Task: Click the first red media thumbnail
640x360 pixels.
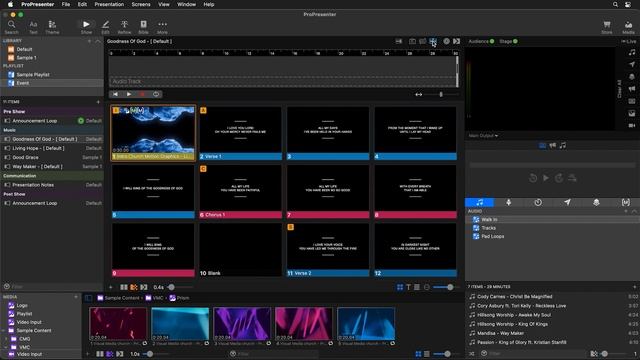Action: [118, 324]
